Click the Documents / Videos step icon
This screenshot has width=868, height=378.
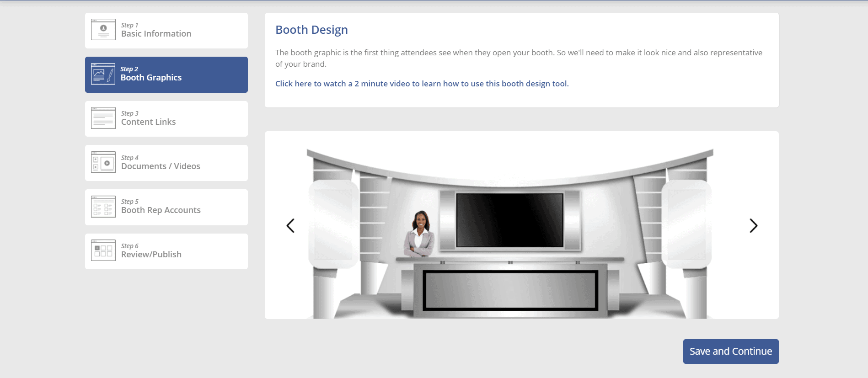[x=103, y=162]
